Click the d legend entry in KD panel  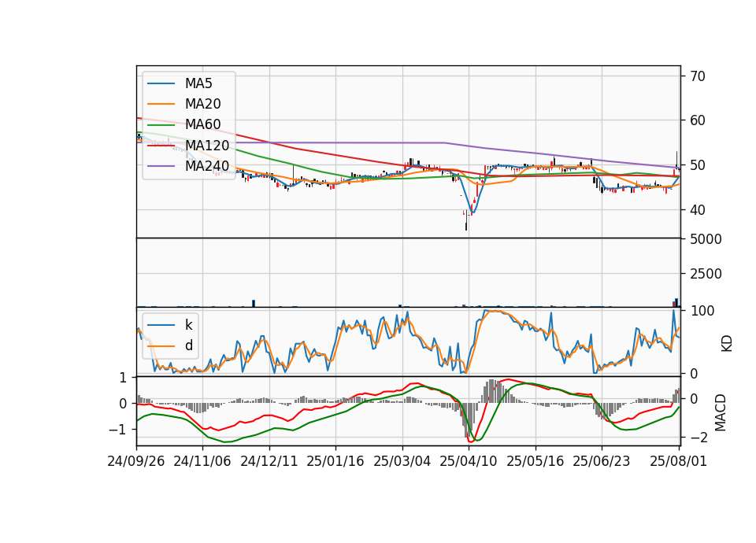[188, 345]
